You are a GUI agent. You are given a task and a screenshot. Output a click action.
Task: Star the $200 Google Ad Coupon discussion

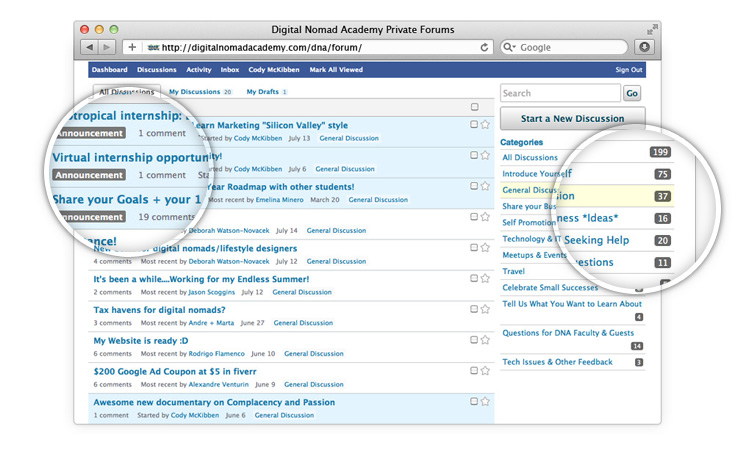(485, 371)
